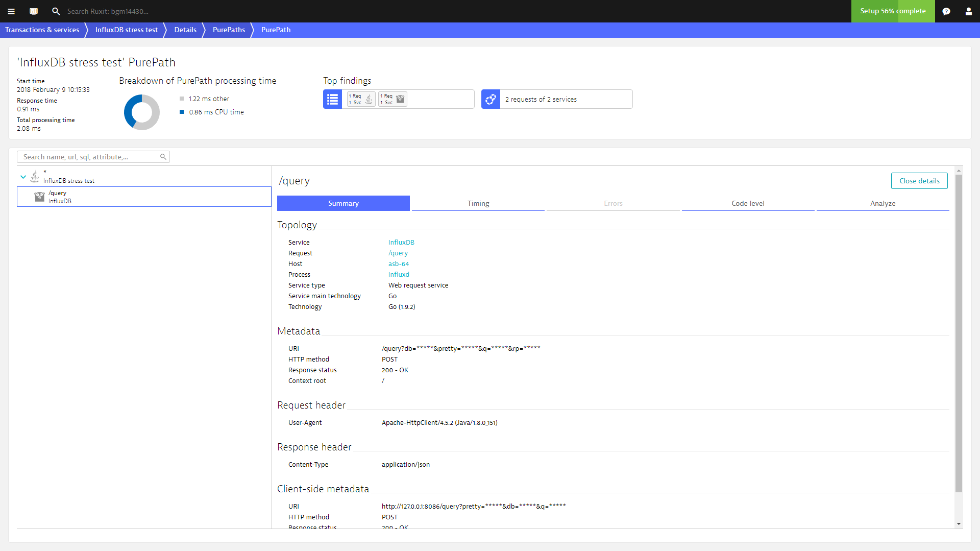Click the details panel vertical scrollbar

click(959, 333)
